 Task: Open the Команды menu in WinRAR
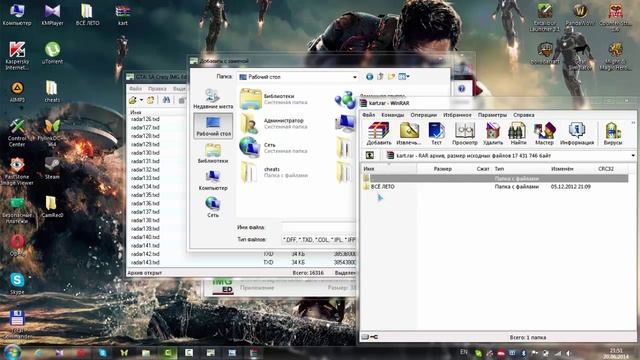392,115
